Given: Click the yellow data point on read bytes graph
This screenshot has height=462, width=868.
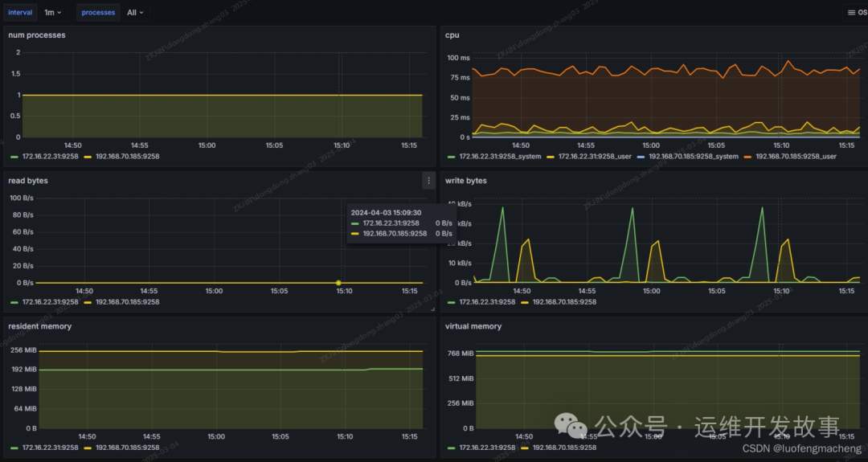Looking at the screenshot, I should tap(338, 283).
